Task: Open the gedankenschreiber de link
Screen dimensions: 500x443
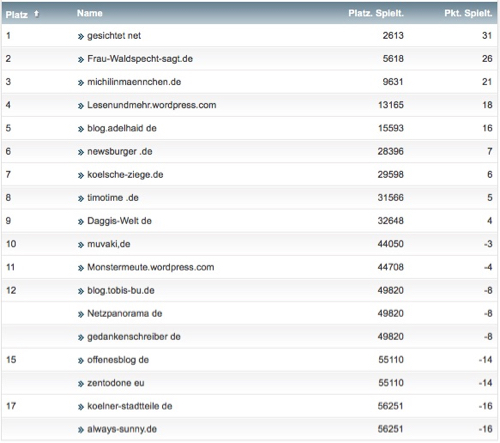Action: click(x=134, y=337)
